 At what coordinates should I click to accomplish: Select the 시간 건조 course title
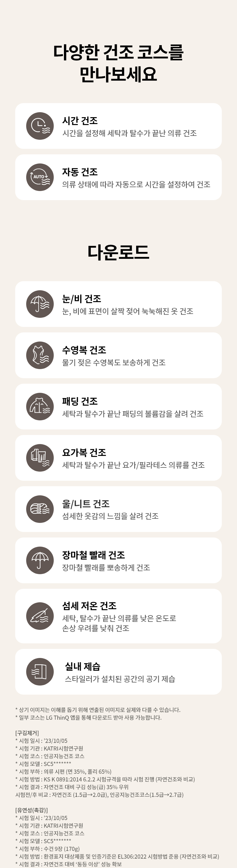[x=80, y=121]
